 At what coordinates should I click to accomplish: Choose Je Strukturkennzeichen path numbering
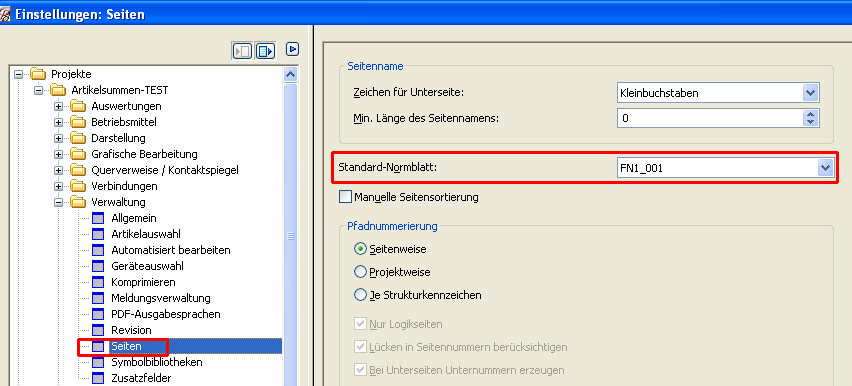pyautogui.click(x=360, y=295)
